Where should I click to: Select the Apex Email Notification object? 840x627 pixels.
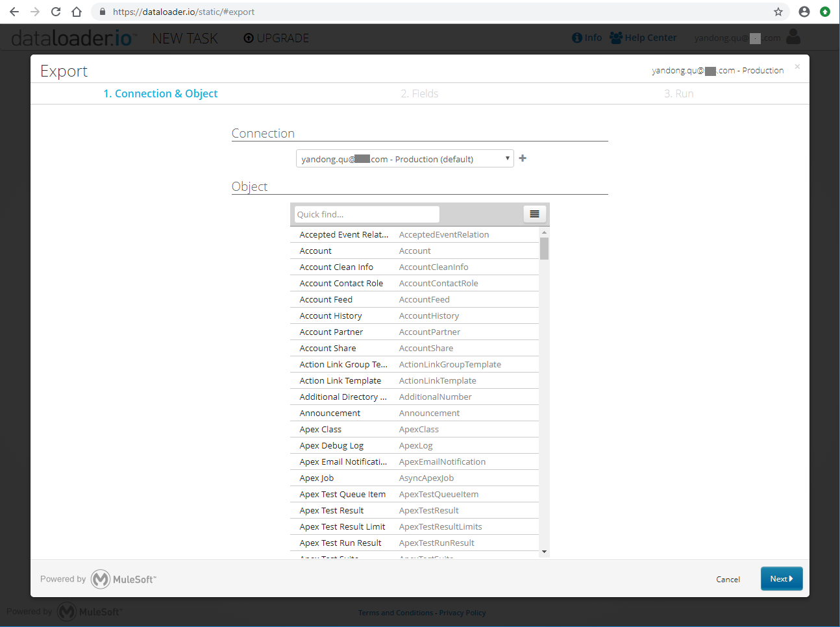414,461
